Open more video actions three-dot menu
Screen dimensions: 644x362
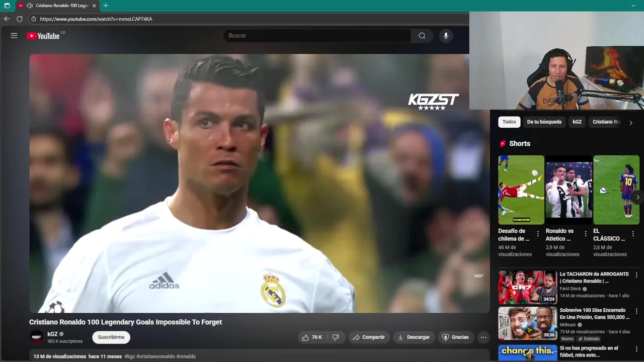click(484, 337)
